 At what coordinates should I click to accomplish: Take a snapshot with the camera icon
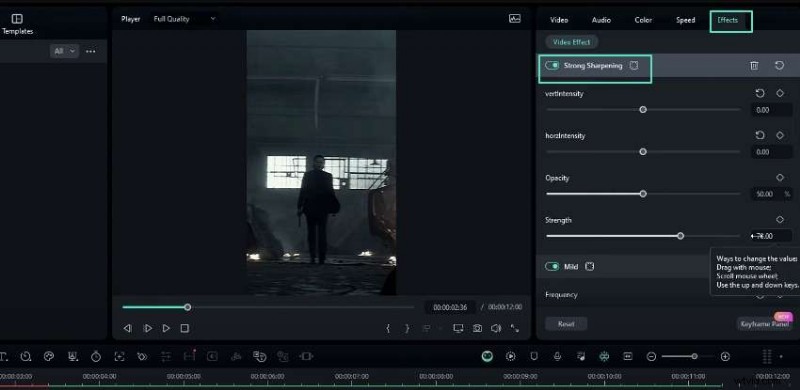[477, 328]
